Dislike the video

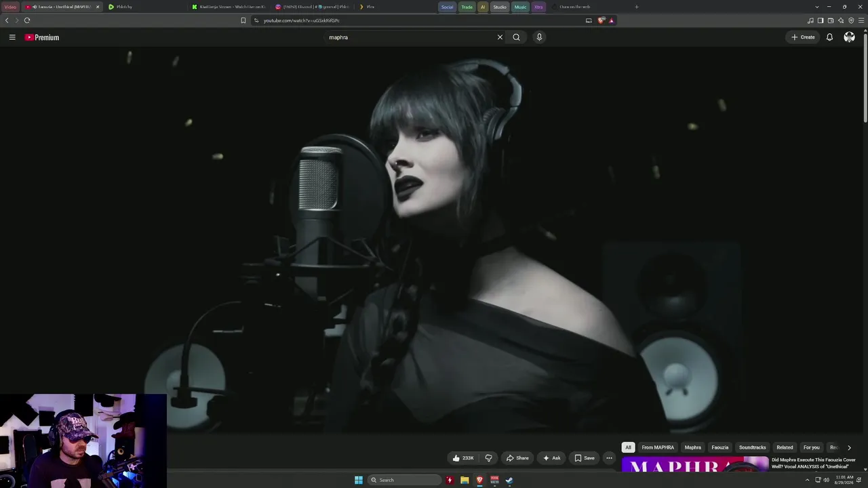coord(488,458)
